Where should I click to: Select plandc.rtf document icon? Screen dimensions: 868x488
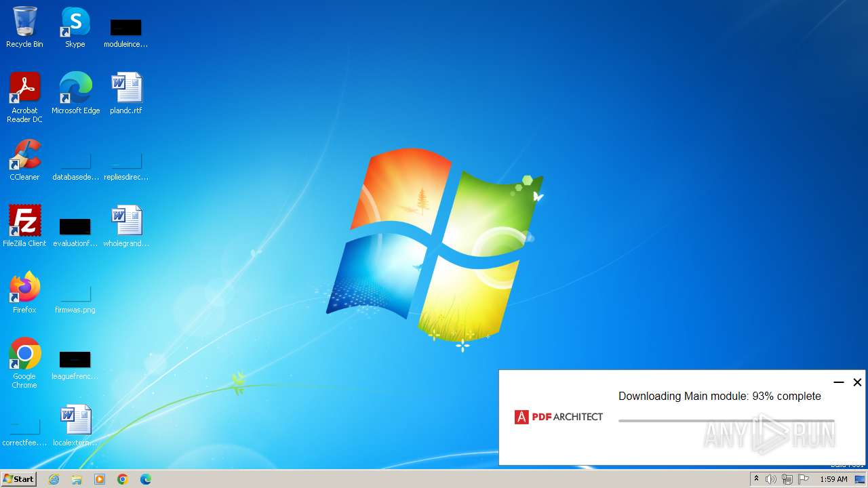click(126, 94)
